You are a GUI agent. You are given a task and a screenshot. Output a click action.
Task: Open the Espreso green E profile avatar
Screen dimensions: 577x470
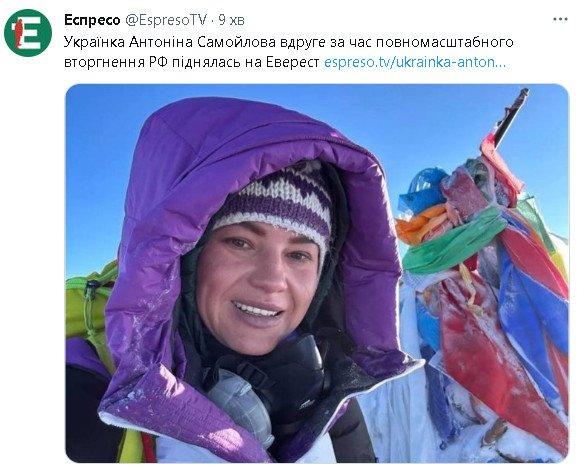(28, 33)
